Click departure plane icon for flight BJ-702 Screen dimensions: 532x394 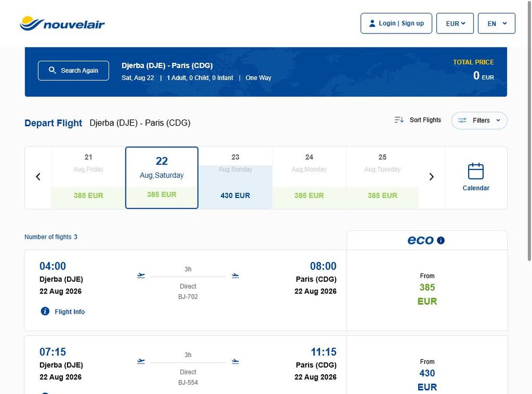[x=141, y=275]
